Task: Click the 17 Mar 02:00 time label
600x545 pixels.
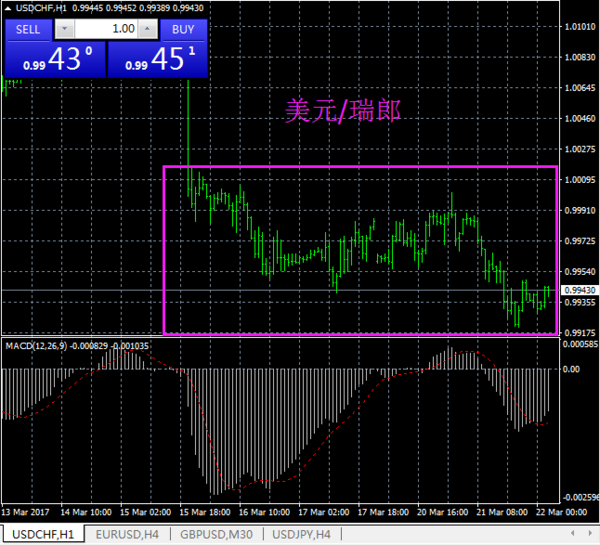Action: [x=324, y=512]
